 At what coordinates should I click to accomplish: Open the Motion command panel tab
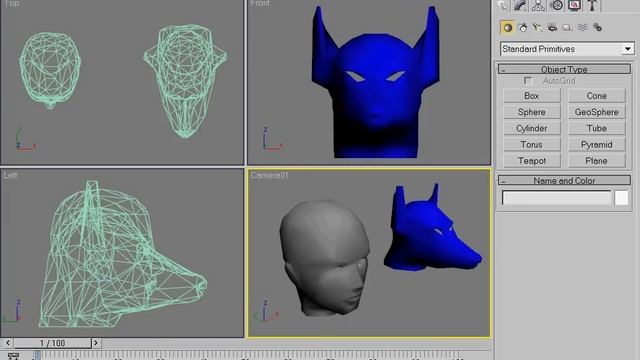coord(556,5)
